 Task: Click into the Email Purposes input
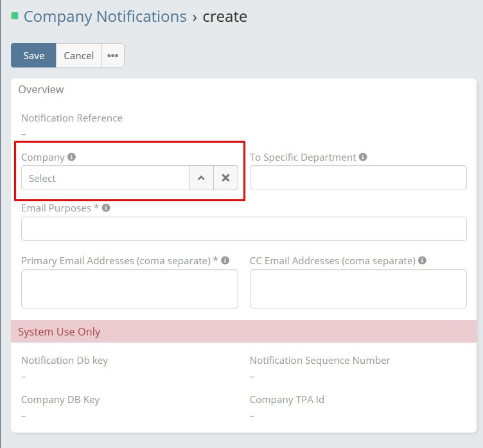[243, 229]
